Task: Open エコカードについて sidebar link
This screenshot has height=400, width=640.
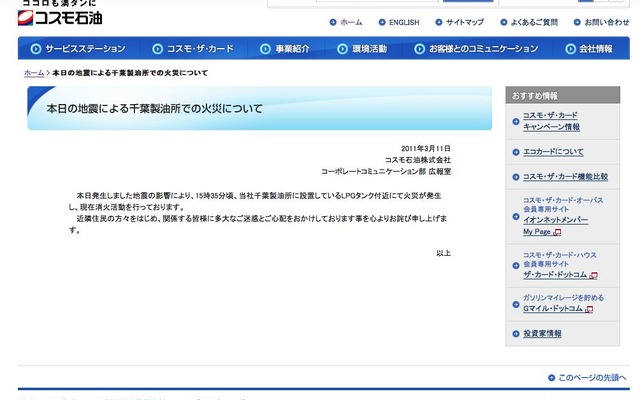Action: click(x=553, y=152)
